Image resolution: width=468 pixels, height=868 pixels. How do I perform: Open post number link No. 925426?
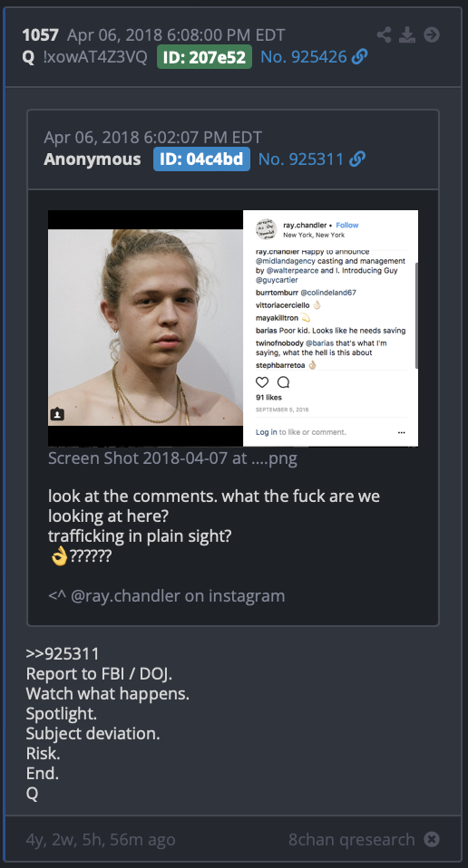pos(304,56)
